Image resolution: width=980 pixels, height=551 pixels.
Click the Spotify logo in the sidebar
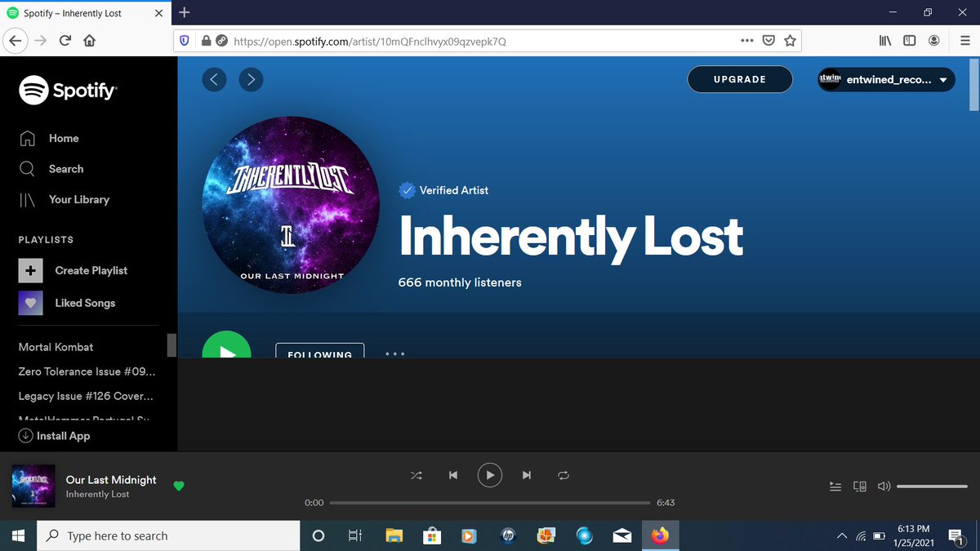coord(68,90)
